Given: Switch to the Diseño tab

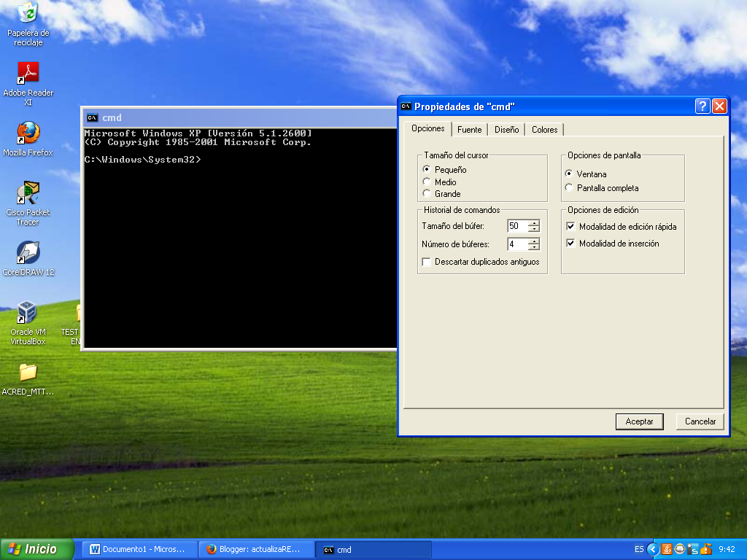Looking at the screenshot, I should (506, 130).
